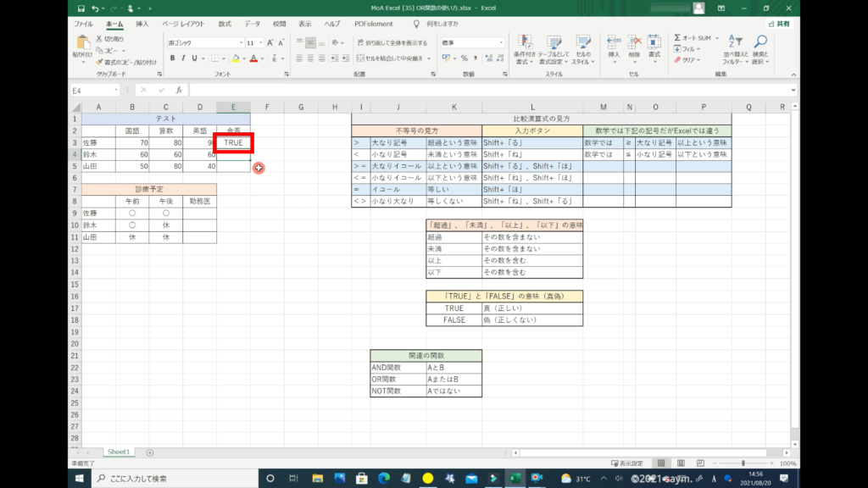Toggle italic formatting
868x488 pixels.
tap(183, 58)
